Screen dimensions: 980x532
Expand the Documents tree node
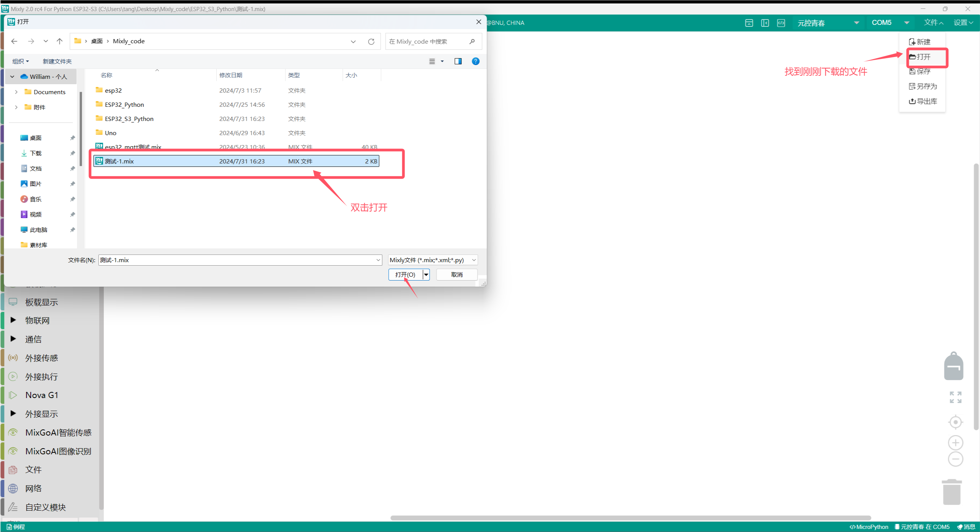(x=16, y=92)
